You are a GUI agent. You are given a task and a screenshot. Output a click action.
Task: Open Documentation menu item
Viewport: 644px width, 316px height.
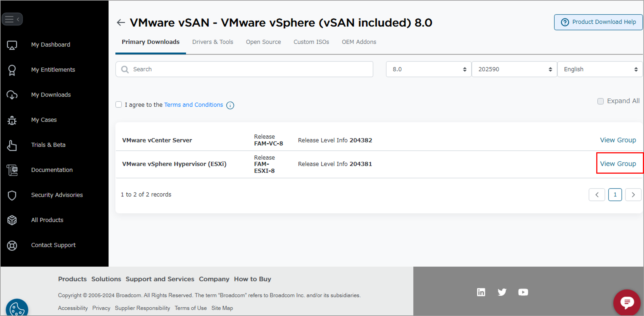tap(52, 170)
